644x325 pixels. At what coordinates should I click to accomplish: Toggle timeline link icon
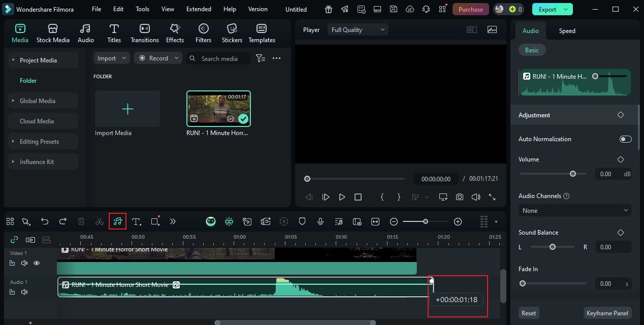point(14,240)
